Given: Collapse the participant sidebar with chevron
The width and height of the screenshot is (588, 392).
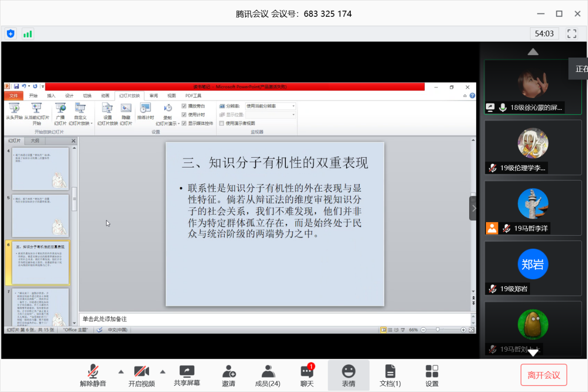Looking at the screenshot, I should tap(473, 208).
